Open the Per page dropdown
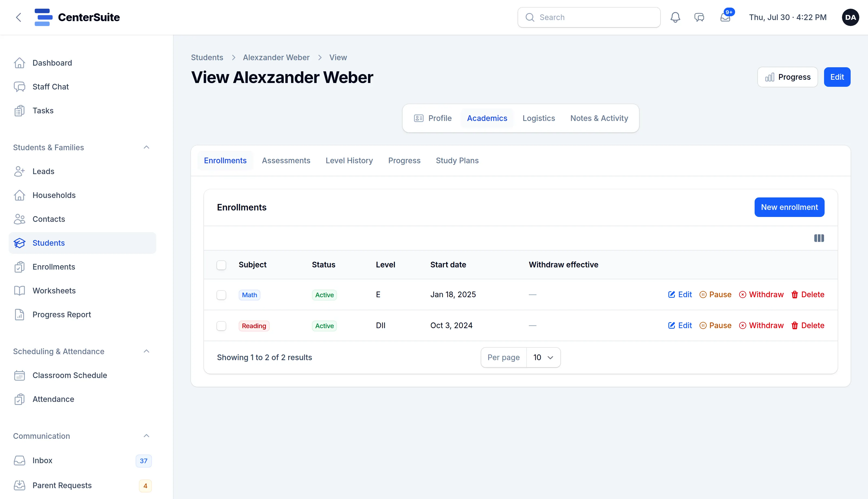 coord(543,357)
